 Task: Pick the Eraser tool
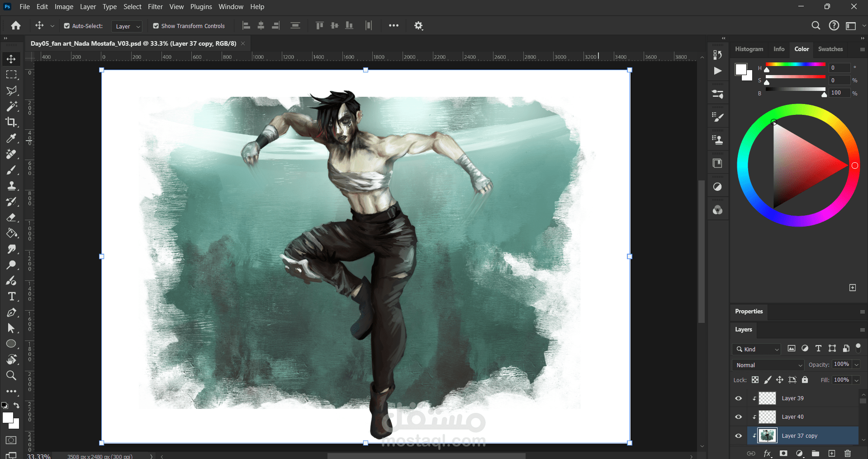coord(11,218)
